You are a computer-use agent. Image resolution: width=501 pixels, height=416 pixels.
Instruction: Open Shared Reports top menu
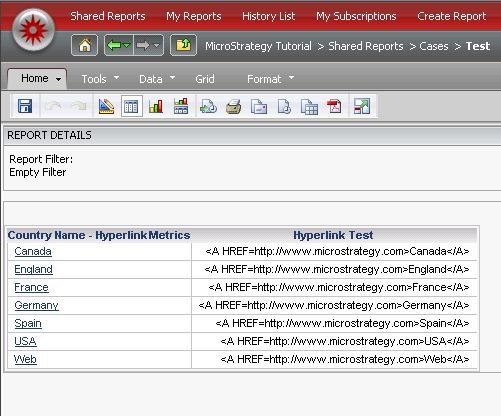click(108, 16)
